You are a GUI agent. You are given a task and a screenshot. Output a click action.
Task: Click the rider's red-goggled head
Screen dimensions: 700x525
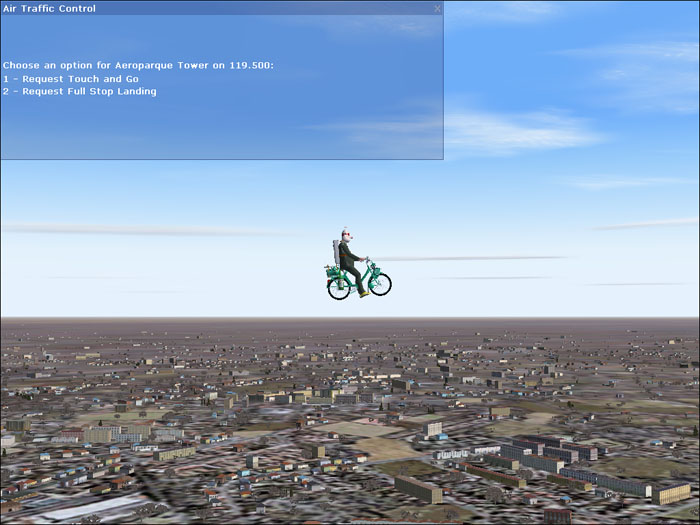click(346, 234)
